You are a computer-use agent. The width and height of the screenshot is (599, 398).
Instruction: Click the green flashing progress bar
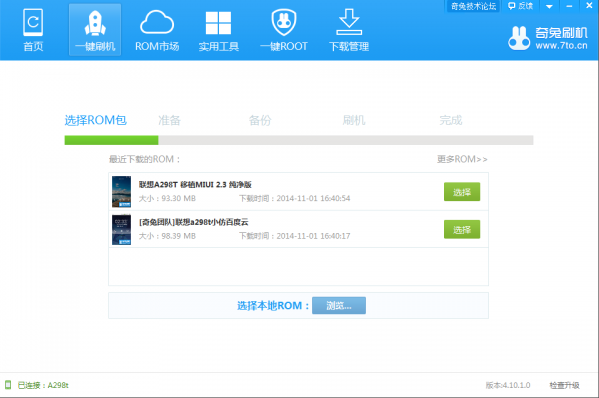pos(111,140)
